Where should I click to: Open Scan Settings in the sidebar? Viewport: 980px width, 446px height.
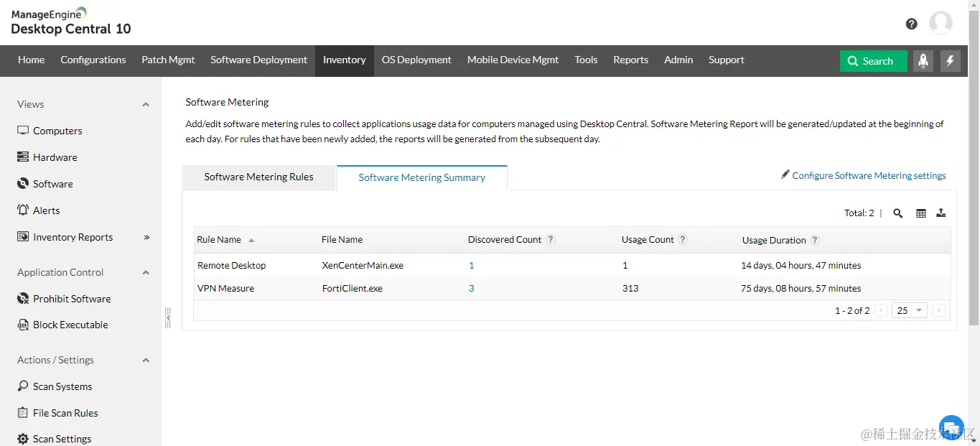point(62,438)
